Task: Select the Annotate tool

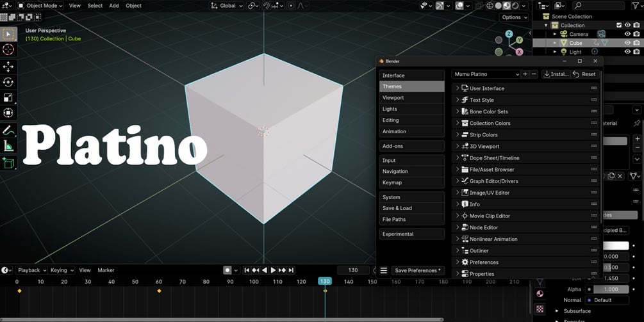Action: (x=8, y=131)
